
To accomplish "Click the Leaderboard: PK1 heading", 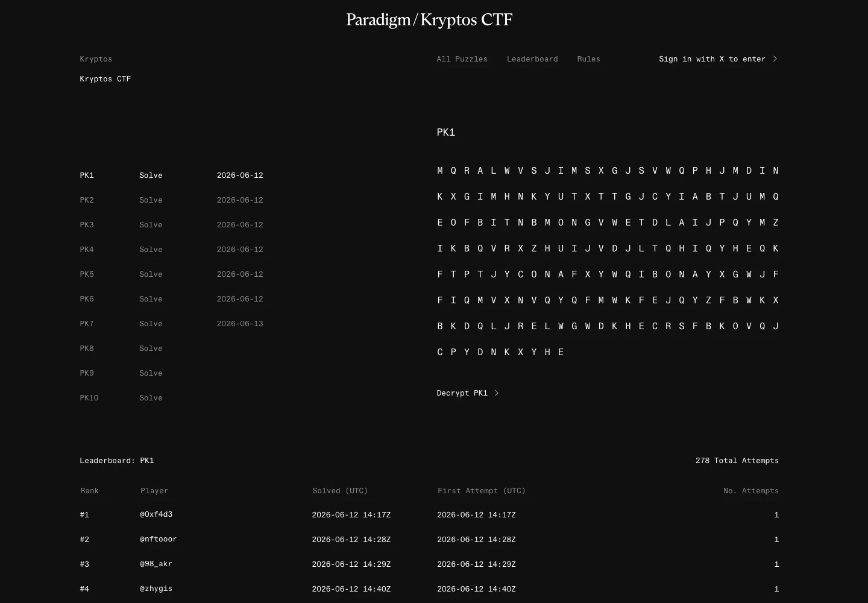I will click(117, 461).
